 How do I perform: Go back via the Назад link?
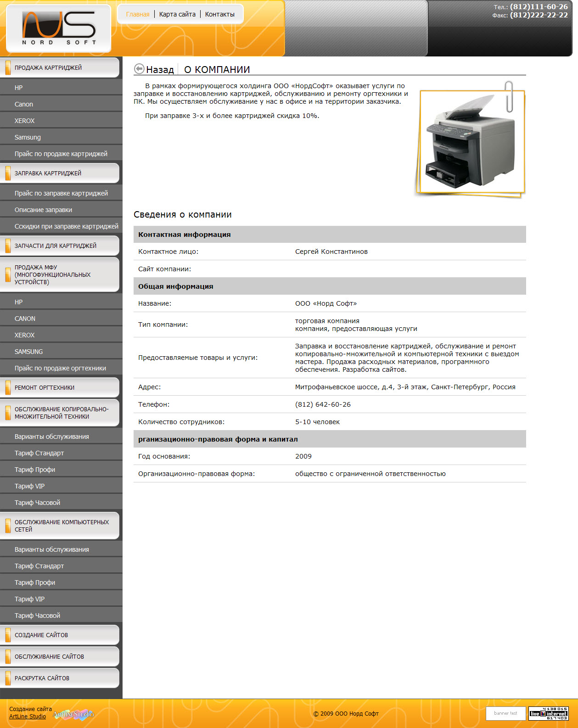[x=160, y=69]
